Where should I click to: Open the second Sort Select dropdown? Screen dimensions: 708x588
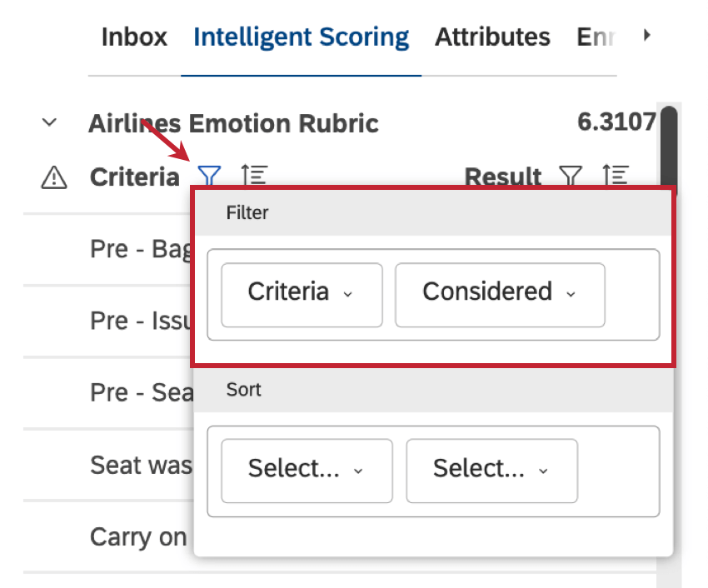pos(491,471)
